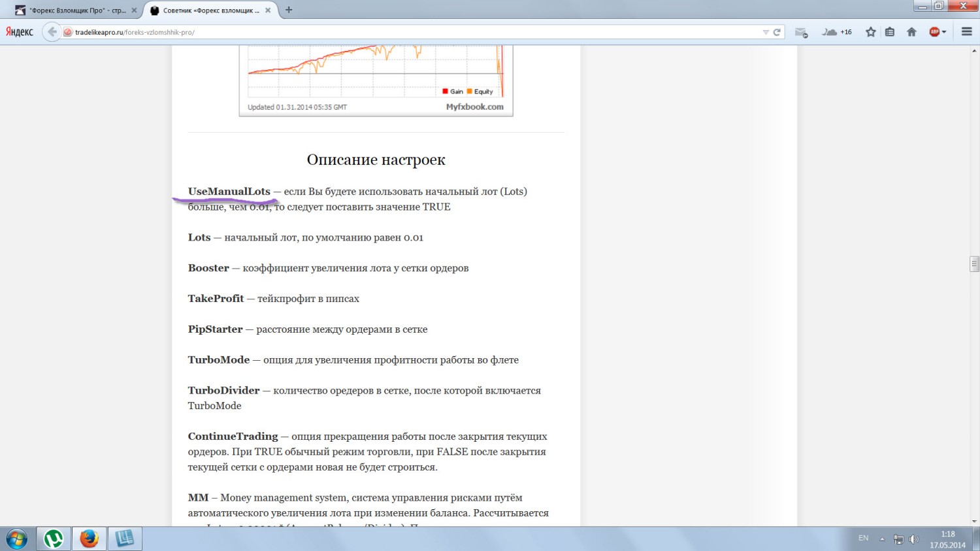The image size is (980, 551).
Task: Show hidden tray icons arrow
Action: (x=882, y=539)
